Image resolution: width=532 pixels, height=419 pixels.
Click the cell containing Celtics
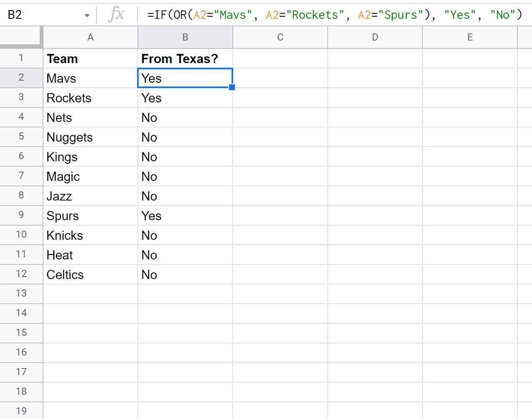point(90,274)
